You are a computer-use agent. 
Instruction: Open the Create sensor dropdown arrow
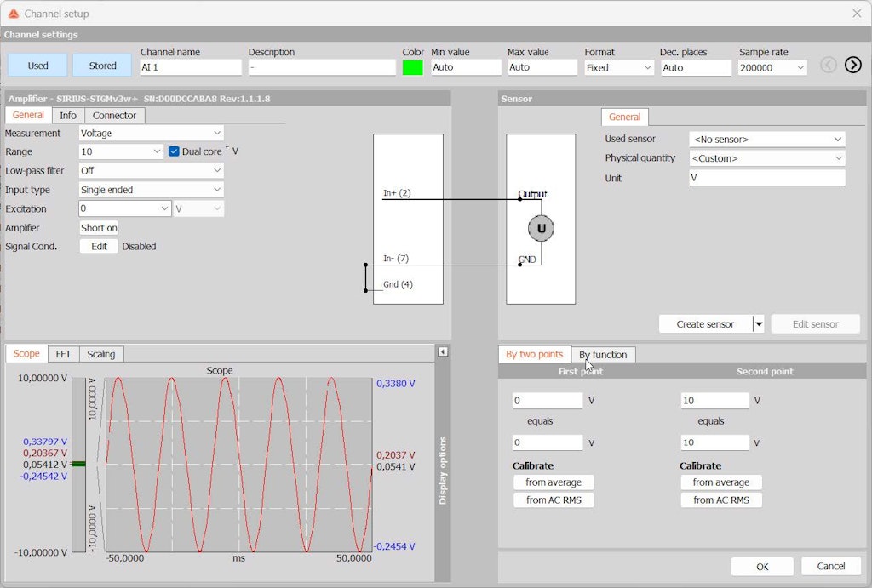click(759, 323)
